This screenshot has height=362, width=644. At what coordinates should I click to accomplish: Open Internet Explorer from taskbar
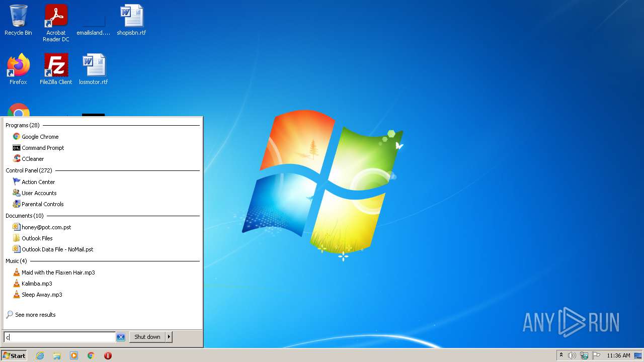pos(40,355)
